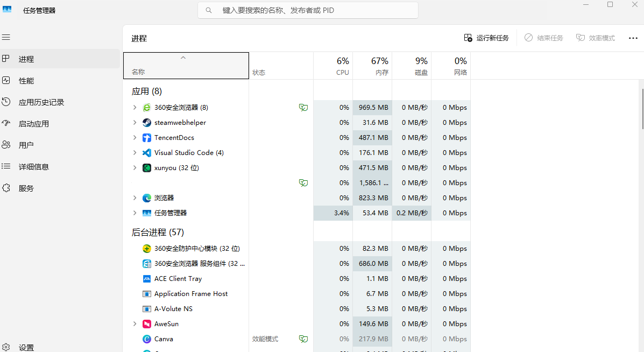The height and width of the screenshot is (352, 644).
Task: Click the Canva process icon
Action: point(147,339)
